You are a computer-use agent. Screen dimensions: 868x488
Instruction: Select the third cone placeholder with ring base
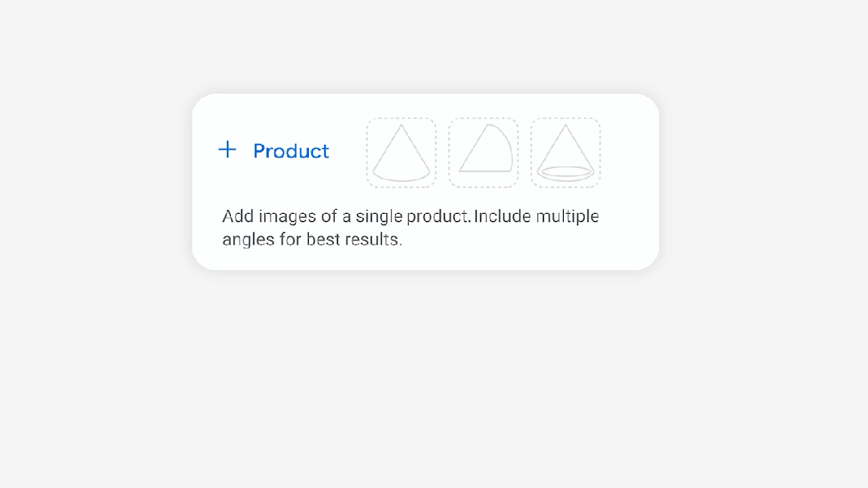566,153
